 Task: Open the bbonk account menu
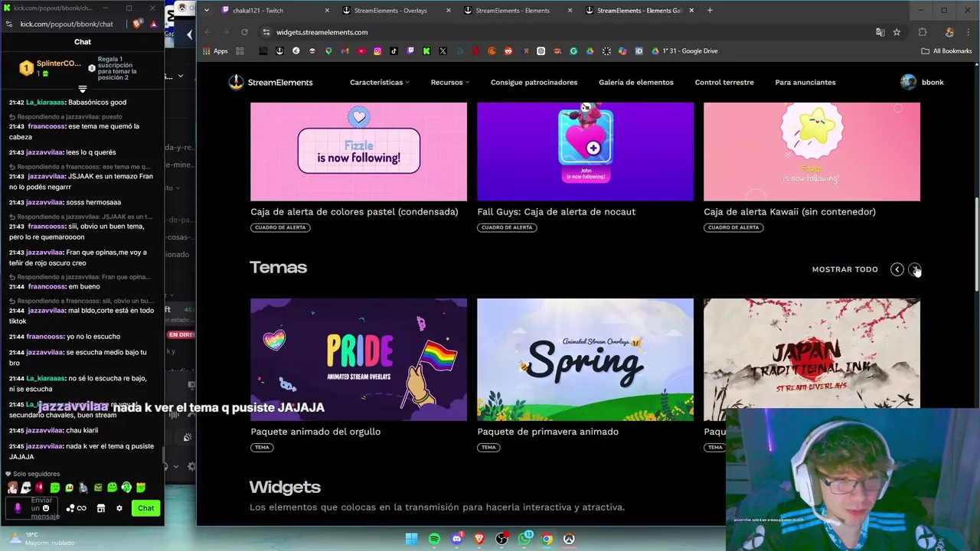click(x=922, y=82)
